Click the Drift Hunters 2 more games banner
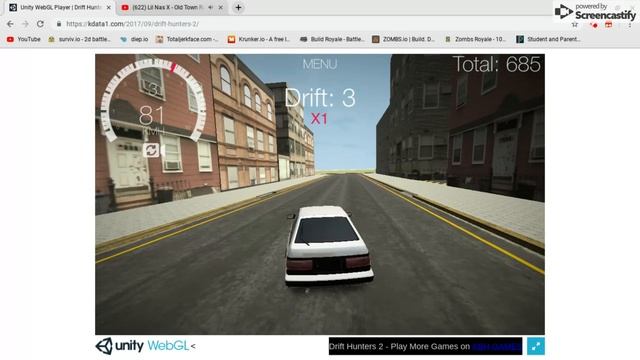The height and width of the screenshot is (360, 640). 425,346
